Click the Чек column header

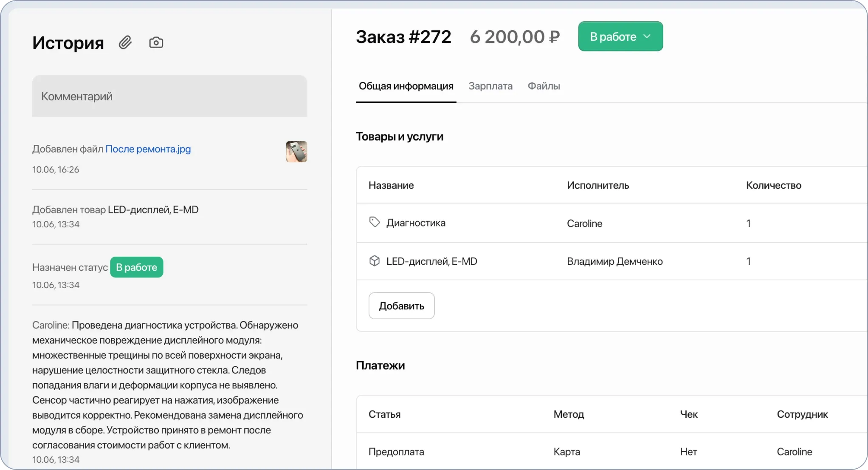coord(689,414)
